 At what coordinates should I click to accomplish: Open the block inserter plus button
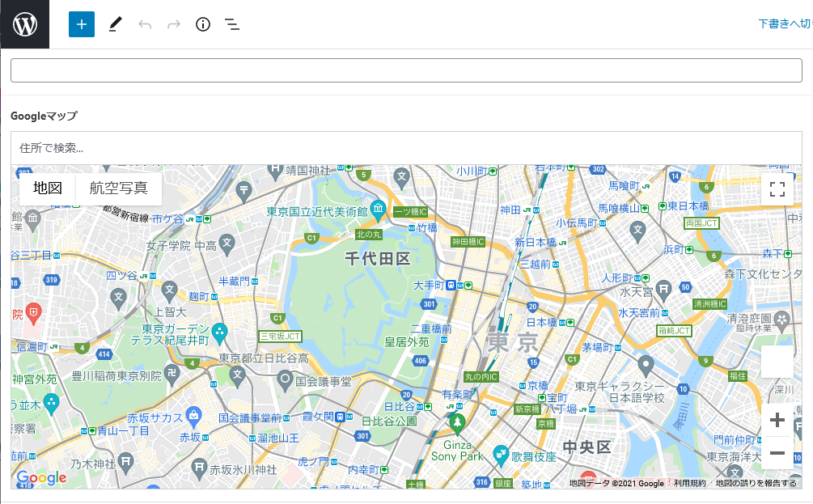(82, 24)
